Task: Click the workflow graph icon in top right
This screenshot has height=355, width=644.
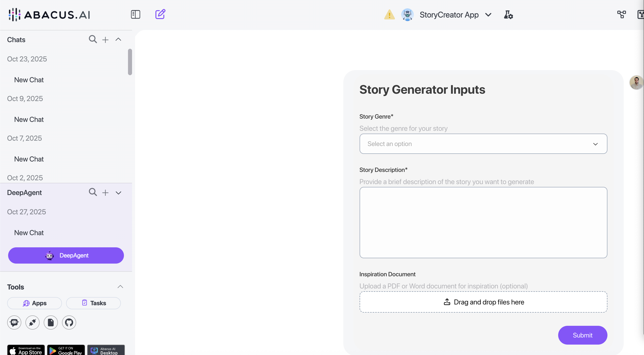Action: tap(621, 14)
